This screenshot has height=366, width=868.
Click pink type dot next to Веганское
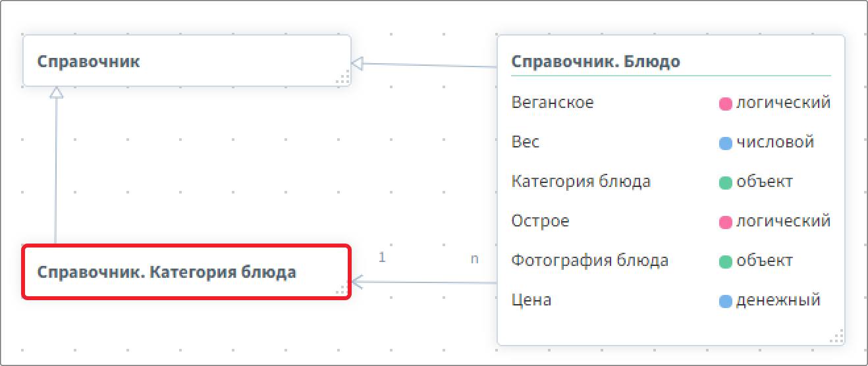(x=726, y=103)
